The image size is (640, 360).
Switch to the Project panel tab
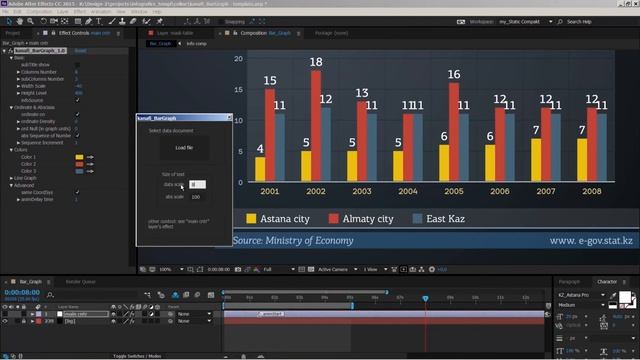pyautogui.click(x=12, y=33)
